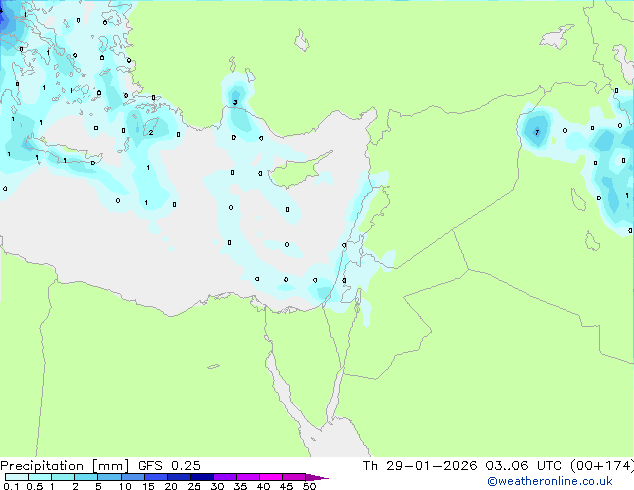This screenshot has height=490, width=634.
Task: Click the 0.5–1 mm legend color swatch
Action: pyautogui.click(x=40, y=477)
